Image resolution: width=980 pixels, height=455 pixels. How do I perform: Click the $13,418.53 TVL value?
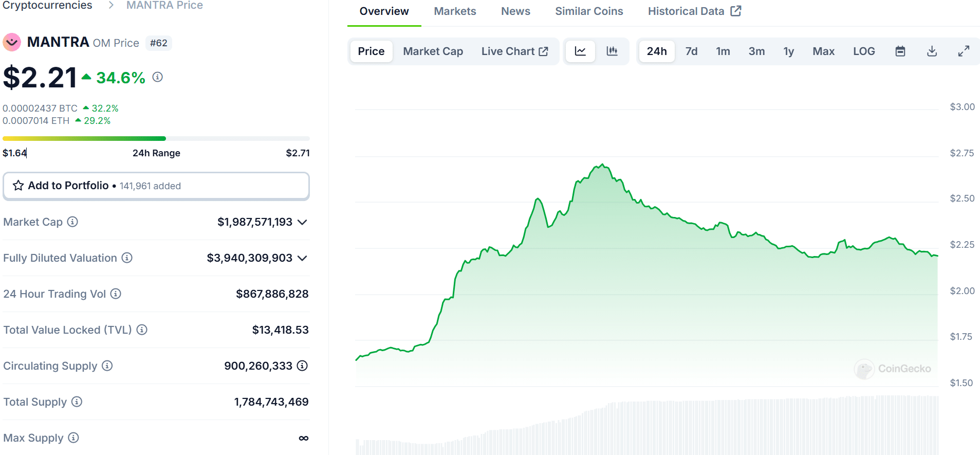(x=280, y=330)
